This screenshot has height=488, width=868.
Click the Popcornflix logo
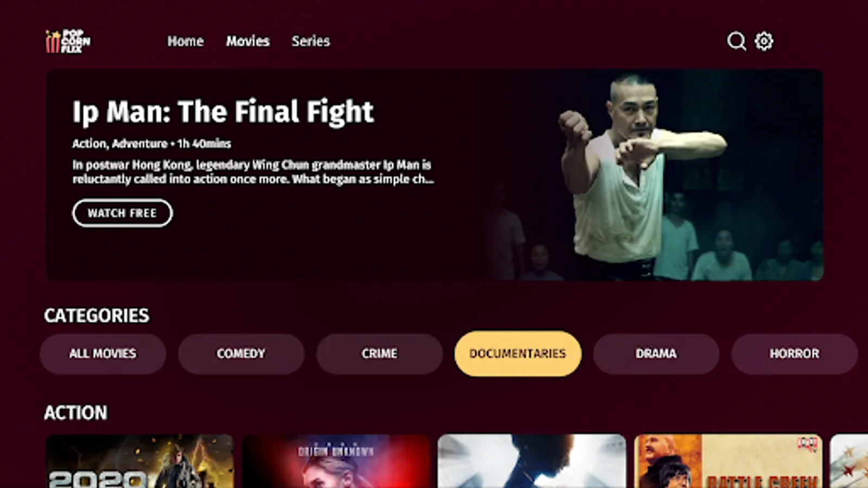click(68, 41)
